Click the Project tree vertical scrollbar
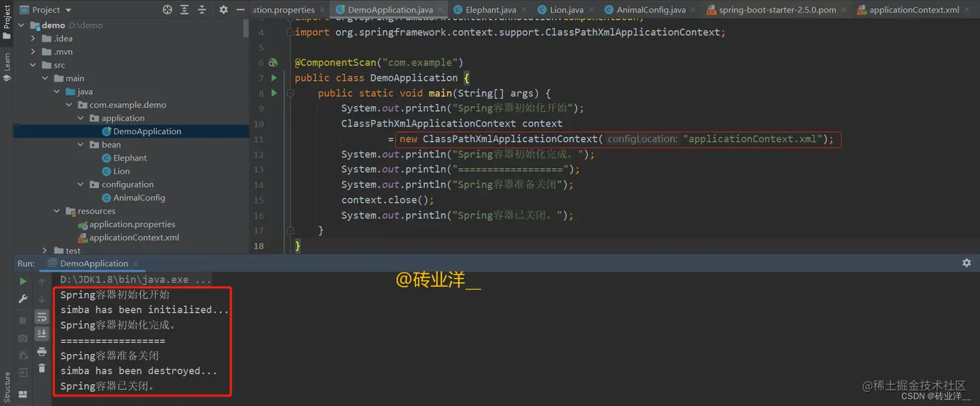 246,28
